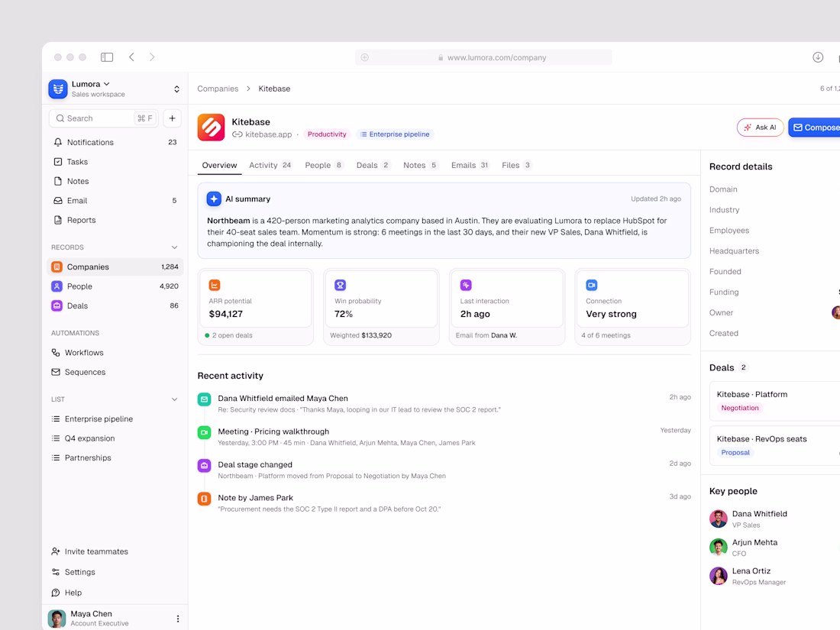Viewport: 840px width, 630px height.
Task: Open the Kitebase company logo
Action: [x=211, y=128]
